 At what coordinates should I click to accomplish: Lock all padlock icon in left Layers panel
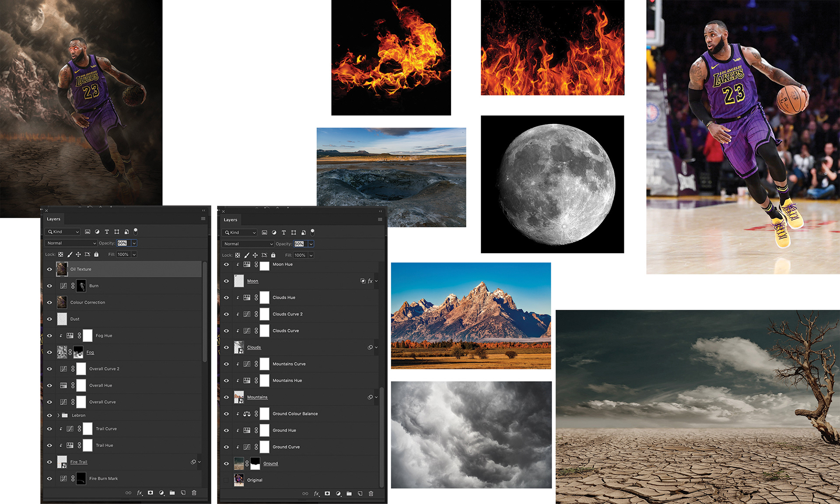pos(96,255)
